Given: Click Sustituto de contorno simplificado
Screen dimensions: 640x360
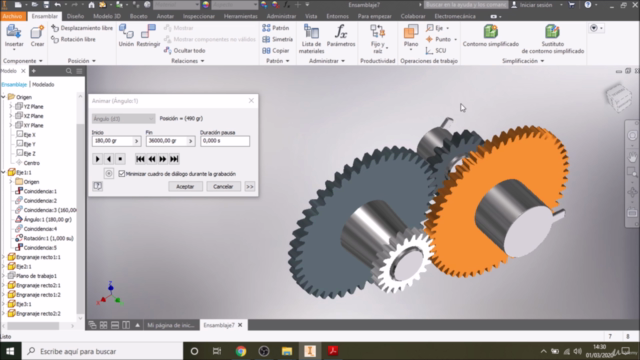Looking at the screenshot, I should (x=553, y=38).
